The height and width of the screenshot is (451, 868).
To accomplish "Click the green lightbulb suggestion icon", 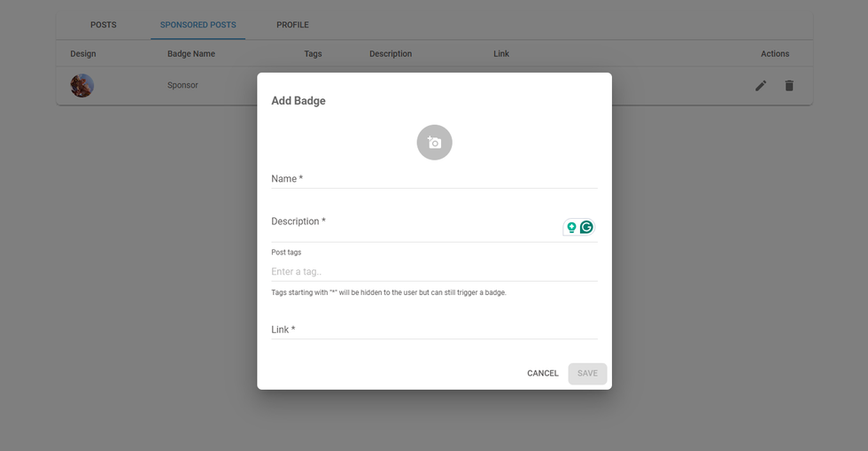I will click(571, 227).
